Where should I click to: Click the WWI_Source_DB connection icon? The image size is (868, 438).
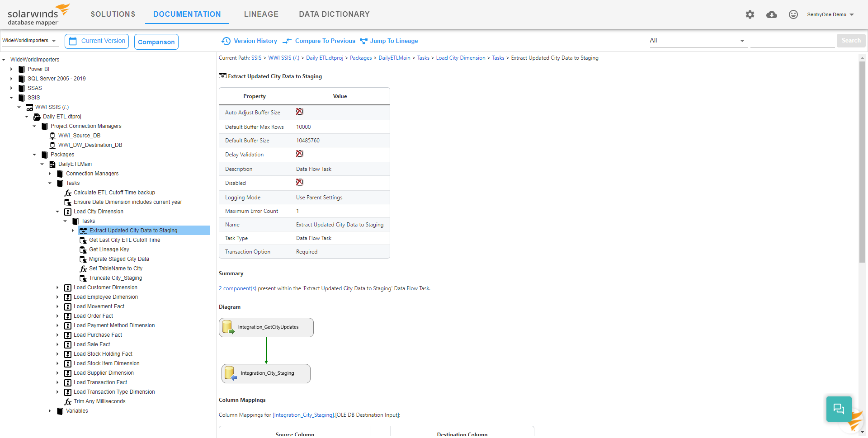pyautogui.click(x=52, y=136)
